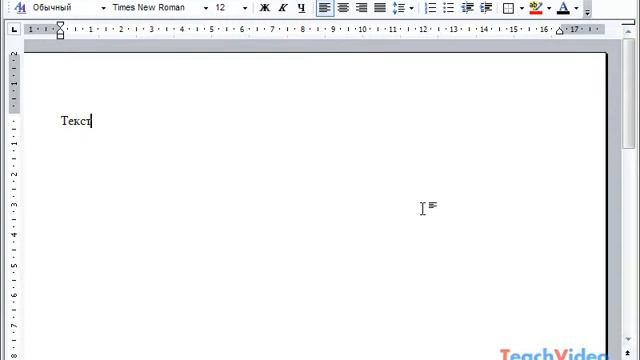This screenshot has width=640, height=360.
Task: Align text to the left
Action: 325,8
